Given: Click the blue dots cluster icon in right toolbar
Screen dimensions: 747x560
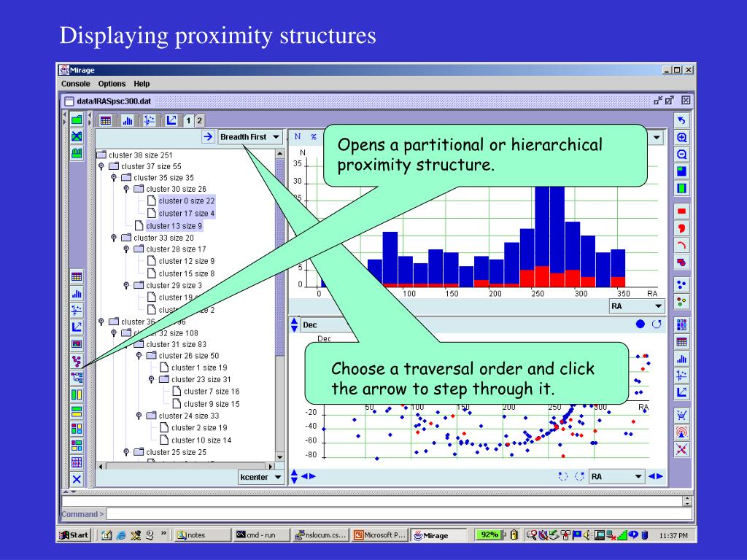Looking at the screenshot, I should 682,285.
